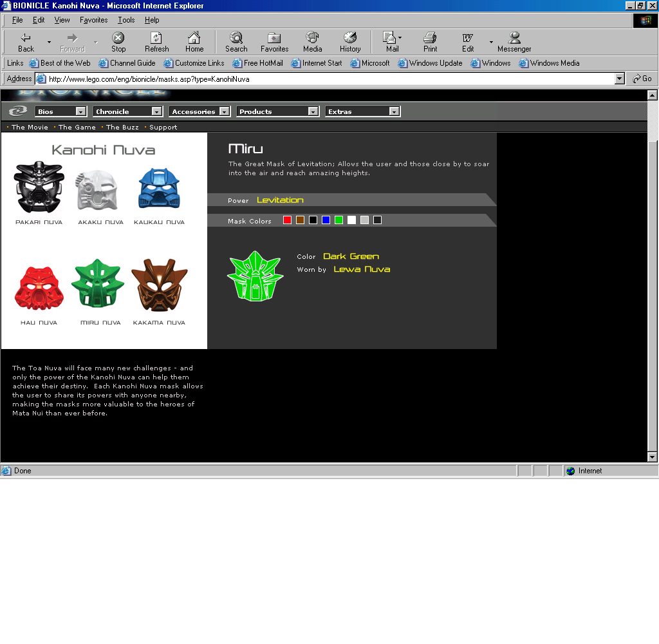Open the Free HotMail link
The image size is (659, 644).
coord(258,63)
